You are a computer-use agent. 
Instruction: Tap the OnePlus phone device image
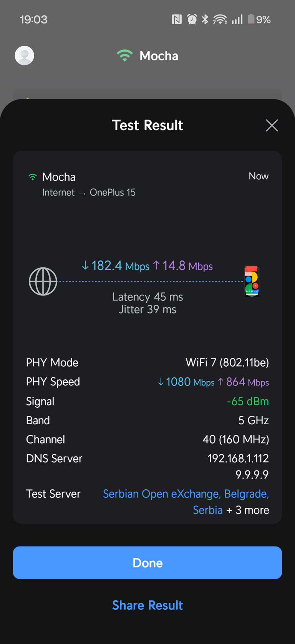pyautogui.click(x=252, y=281)
